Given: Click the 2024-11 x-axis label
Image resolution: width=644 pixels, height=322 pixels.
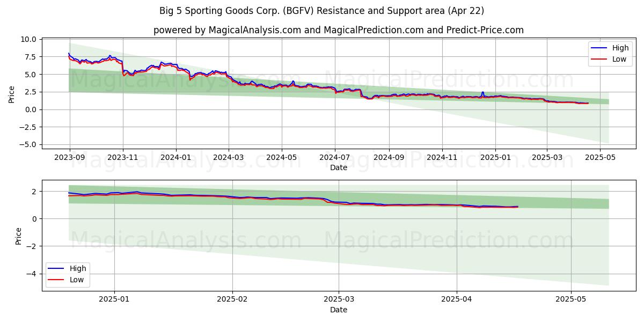Looking at the screenshot, I should click(x=442, y=158).
